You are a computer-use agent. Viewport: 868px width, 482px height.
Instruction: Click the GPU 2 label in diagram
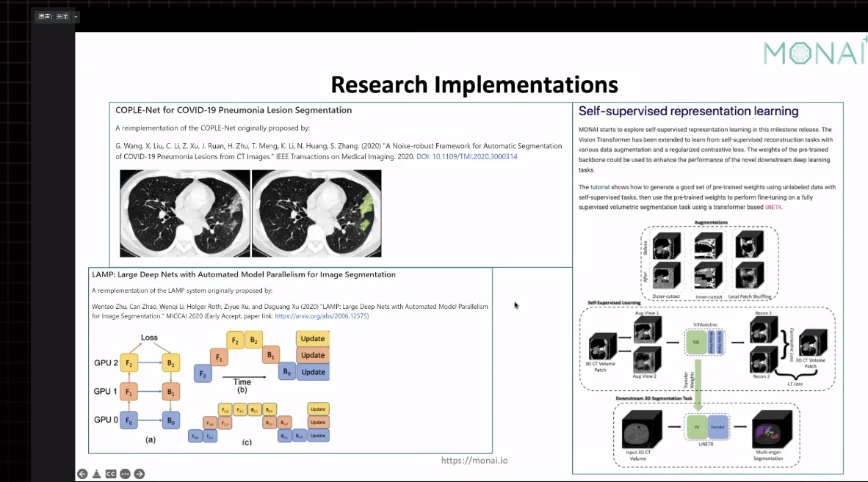[106, 362]
